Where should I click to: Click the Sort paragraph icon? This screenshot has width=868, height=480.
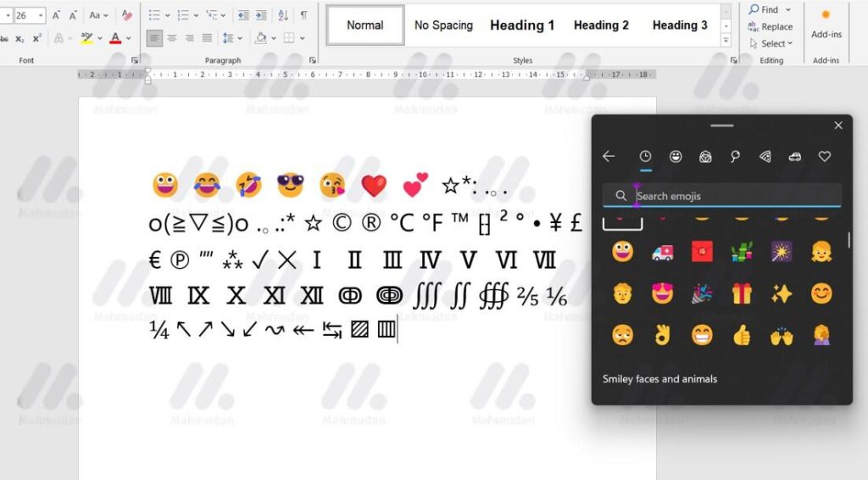283,15
